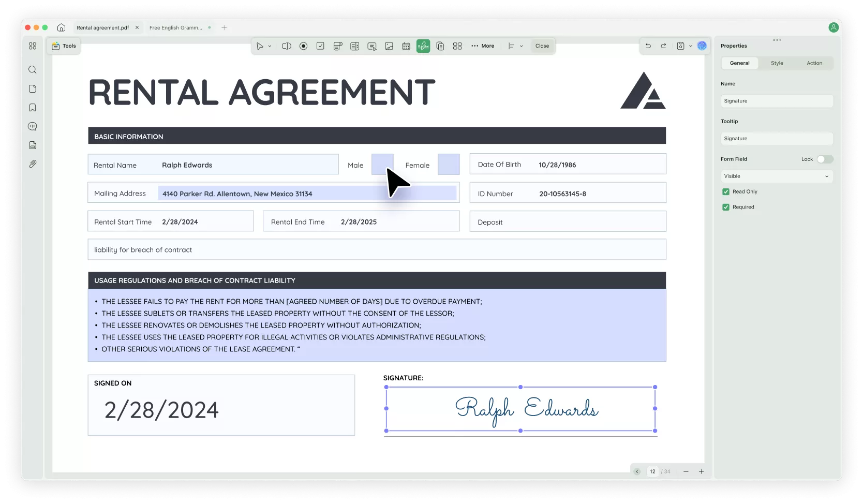The image size is (863, 504).
Task: Open the page thumbnails sidebar panel
Action: pos(33,88)
